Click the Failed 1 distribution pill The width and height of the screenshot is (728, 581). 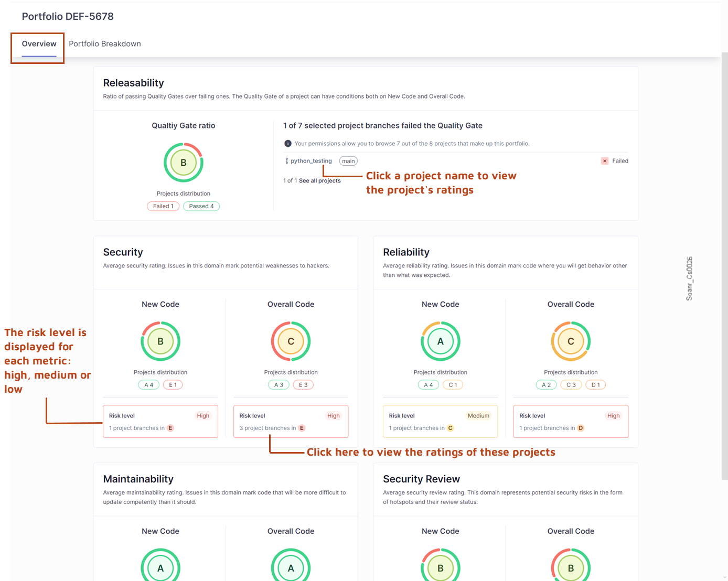(163, 206)
